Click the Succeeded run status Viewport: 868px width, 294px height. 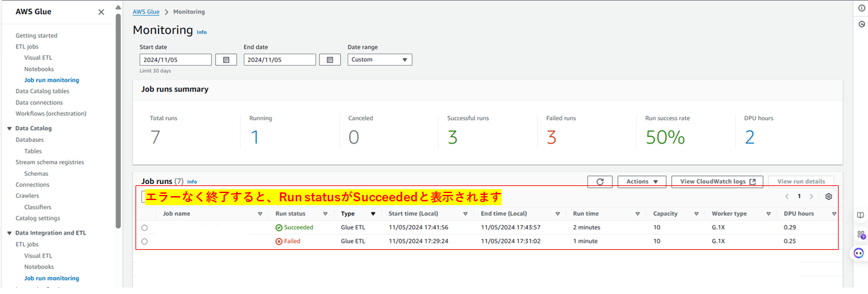295,228
